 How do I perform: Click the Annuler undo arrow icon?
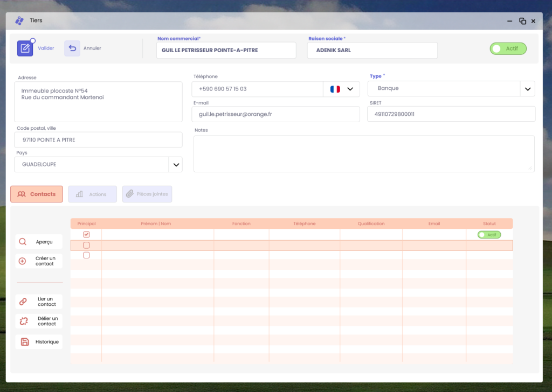tap(72, 48)
